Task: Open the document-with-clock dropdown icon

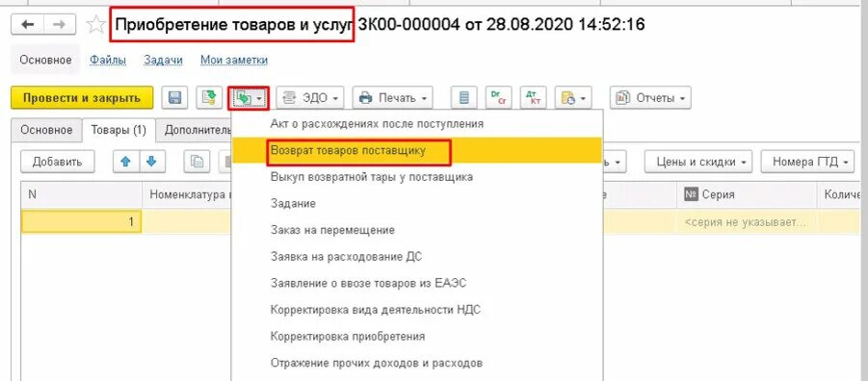Action: pyautogui.click(x=573, y=98)
